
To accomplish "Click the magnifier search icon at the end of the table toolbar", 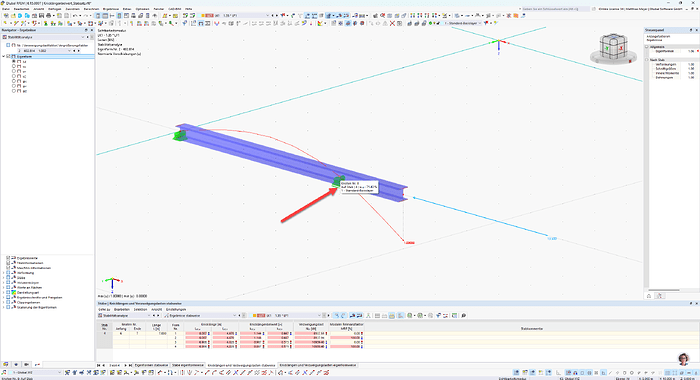I will pyautogui.click(x=463, y=315).
